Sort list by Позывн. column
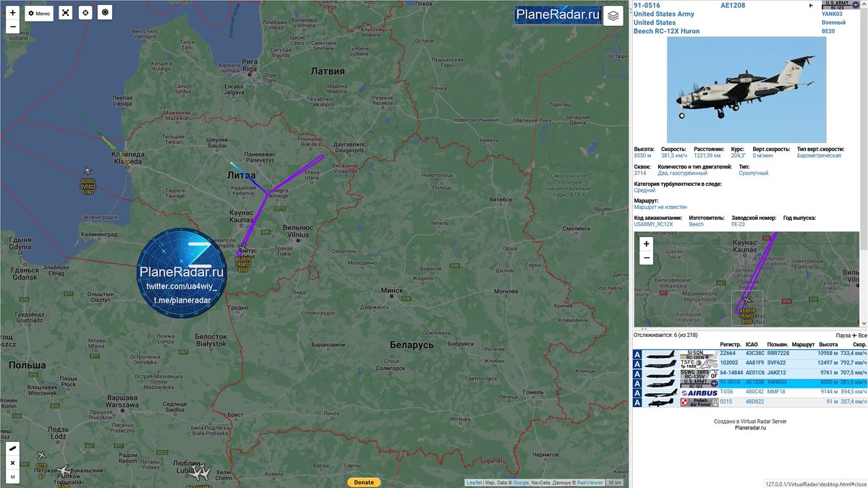Viewport: 868px width, 488px height. pos(778,345)
